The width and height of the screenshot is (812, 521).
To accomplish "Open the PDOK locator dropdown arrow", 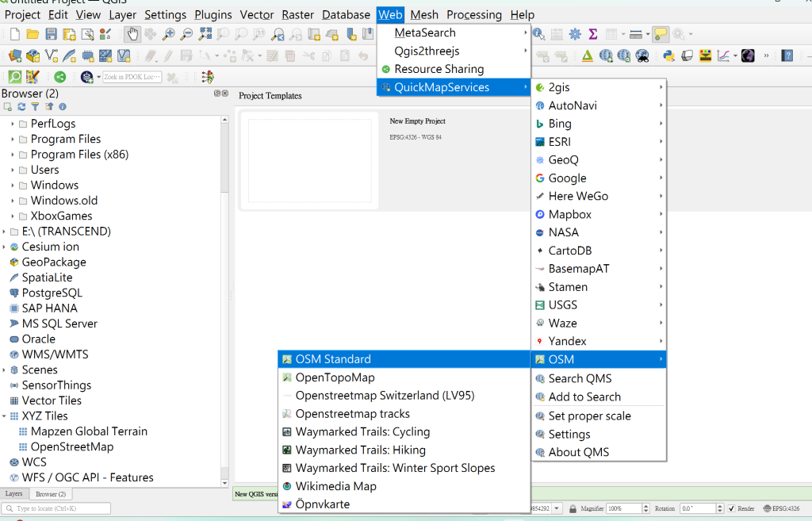I will click(98, 77).
